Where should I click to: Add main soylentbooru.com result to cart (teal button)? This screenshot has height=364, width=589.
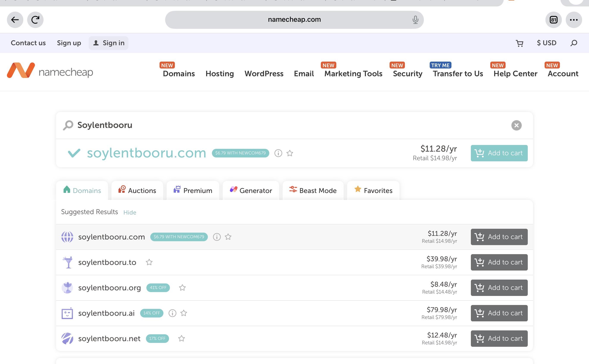[499, 153]
